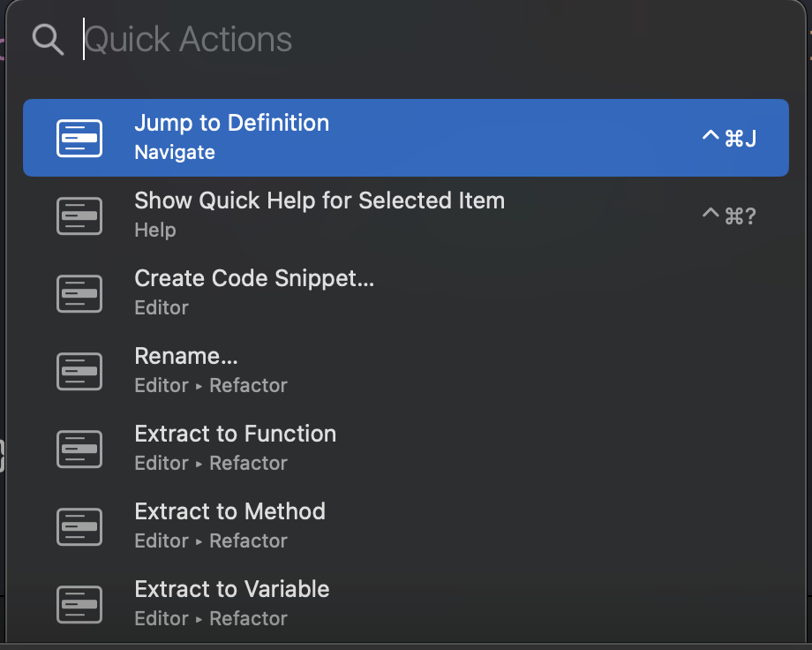Click Editor ▸ Refactor under Extract to Variable
The width and height of the screenshot is (812, 650).
[211, 619]
